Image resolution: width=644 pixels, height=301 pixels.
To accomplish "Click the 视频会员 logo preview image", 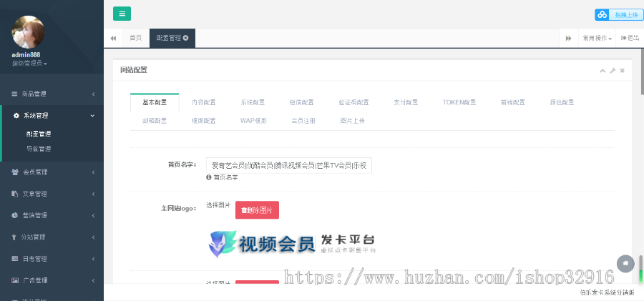I will [x=292, y=244].
